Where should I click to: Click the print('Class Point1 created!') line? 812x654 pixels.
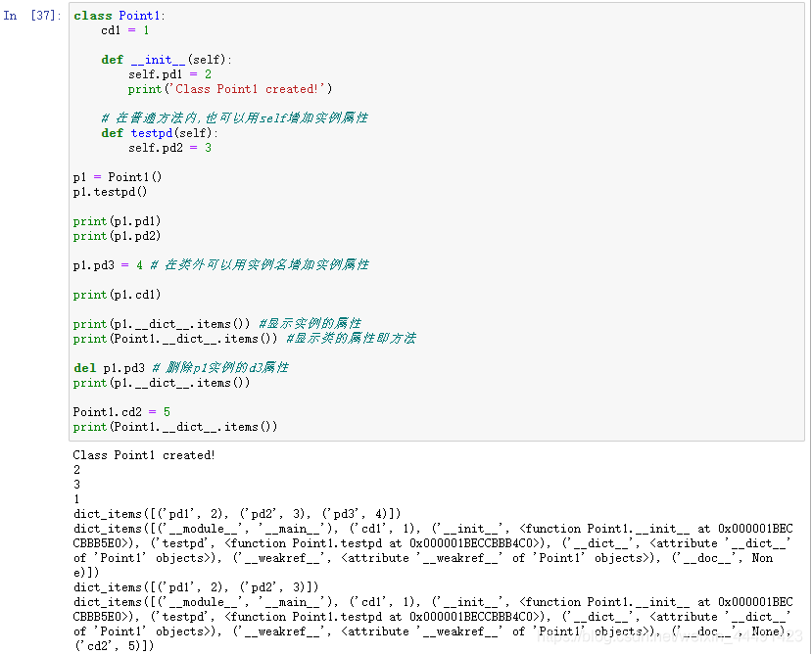tap(230, 89)
